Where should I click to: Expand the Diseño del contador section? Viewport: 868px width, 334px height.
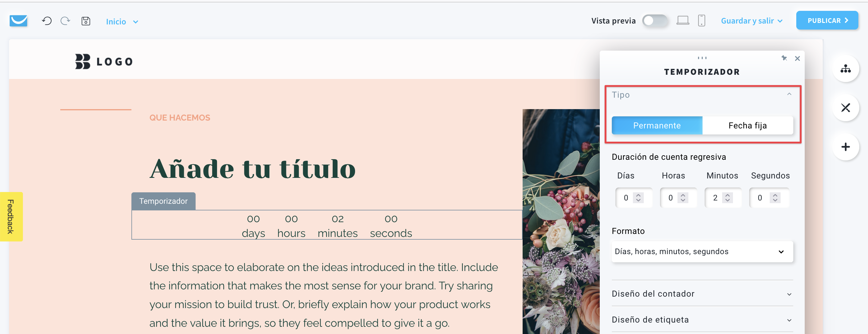[702, 294]
